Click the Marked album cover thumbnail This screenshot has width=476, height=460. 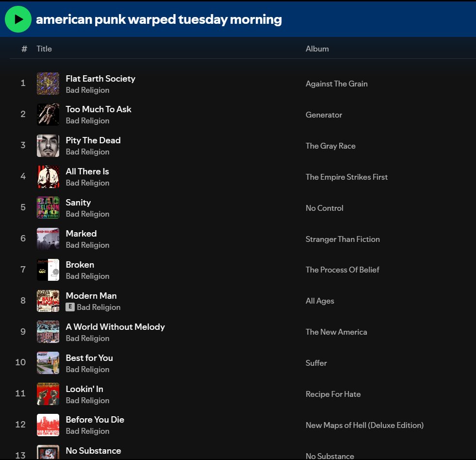tap(48, 239)
